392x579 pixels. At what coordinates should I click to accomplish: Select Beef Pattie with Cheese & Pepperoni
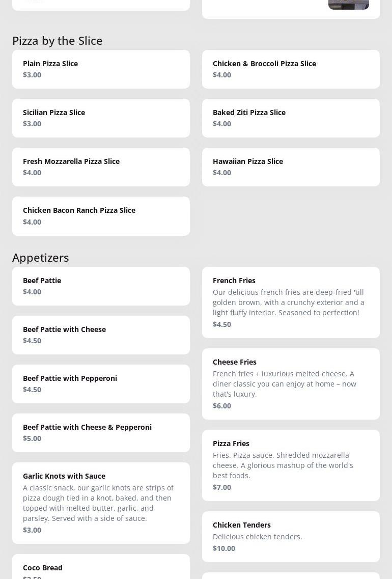coord(101,433)
